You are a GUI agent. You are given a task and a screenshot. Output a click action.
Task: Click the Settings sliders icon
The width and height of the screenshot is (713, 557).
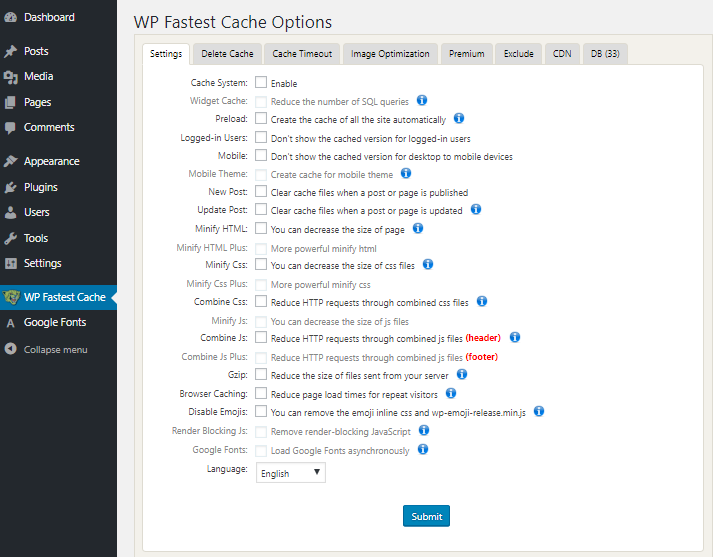pyautogui.click(x=10, y=263)
